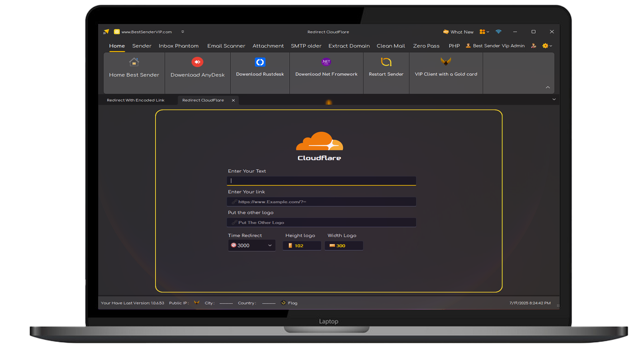This screenshot has width=644, height=353.
Task: Open the Clean Mail tab
Action: pyautogui.click(x=391, y=46)
